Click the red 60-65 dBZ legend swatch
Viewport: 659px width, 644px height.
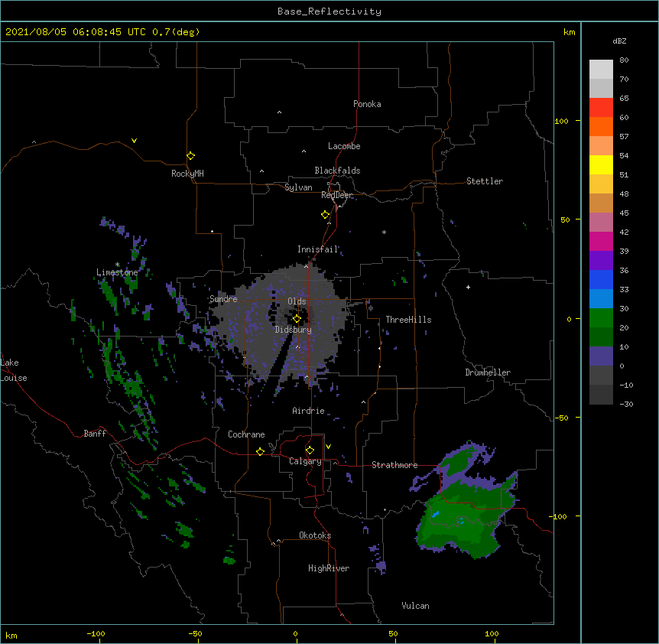(x=601, y=108)
